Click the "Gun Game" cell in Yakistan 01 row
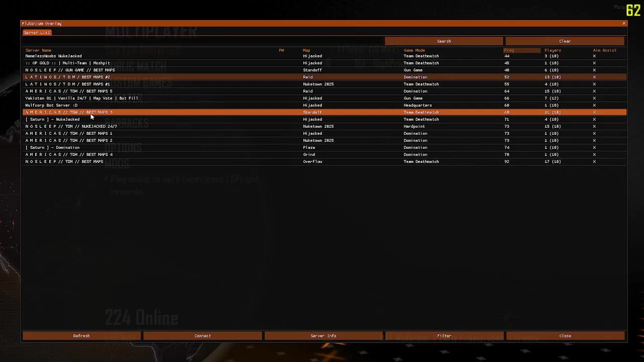Screen dimensions: 644x362 (x=413, y=98)
